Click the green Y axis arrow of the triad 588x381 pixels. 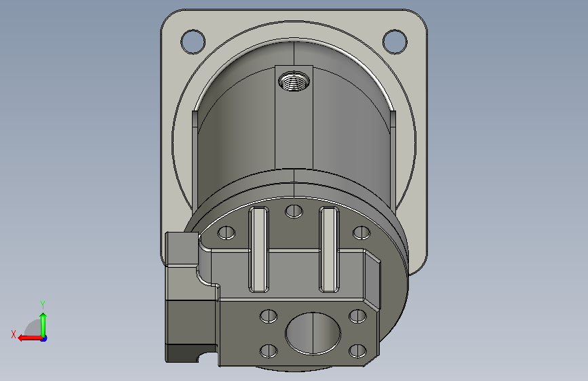point(43,325)
